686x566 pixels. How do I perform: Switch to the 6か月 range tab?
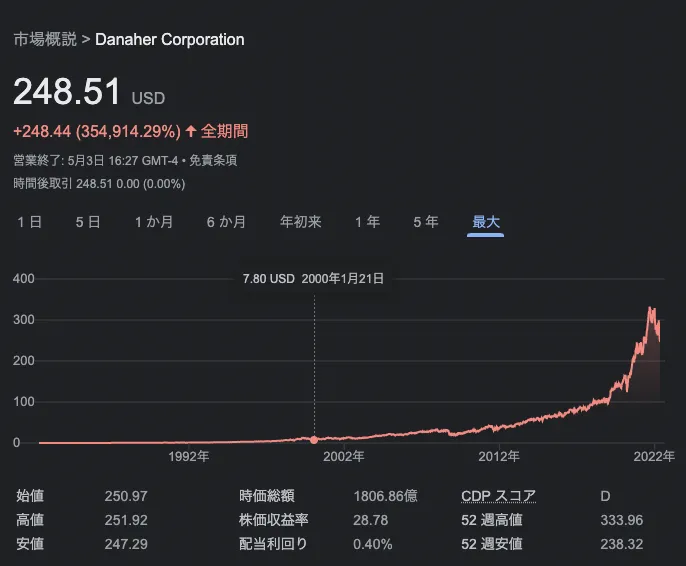click(x=226, y=222)
